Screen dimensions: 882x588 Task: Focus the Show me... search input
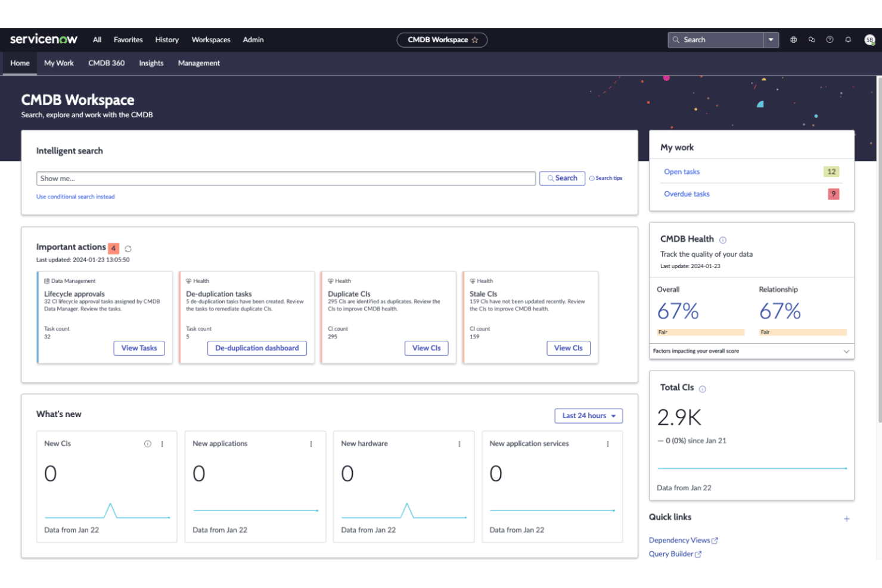(x=286, y=179)
